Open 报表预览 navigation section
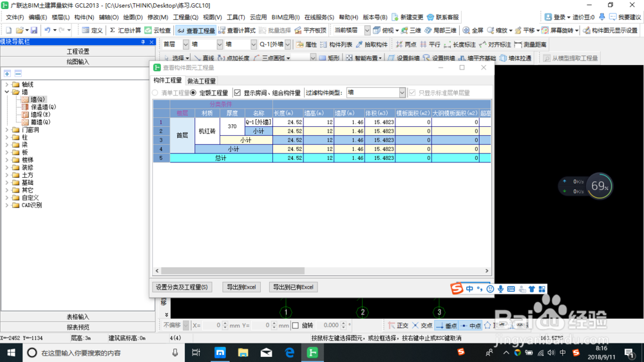Viewport: 644px width, 362px height. 78,327
